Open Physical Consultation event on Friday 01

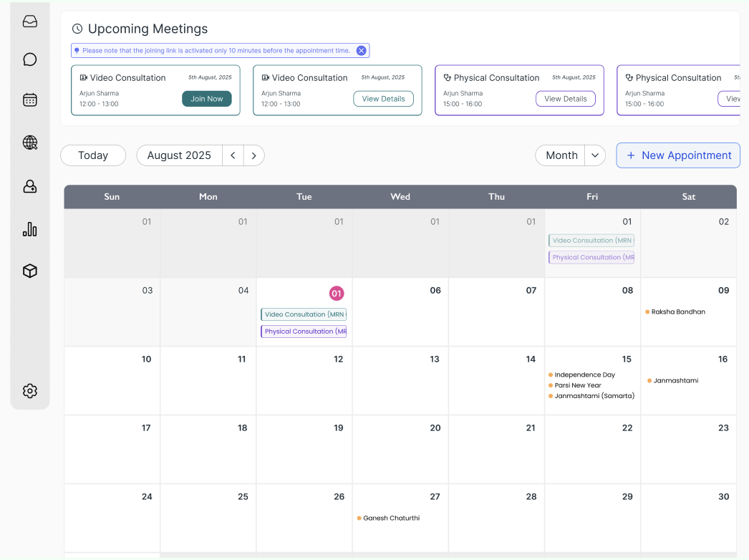(591, 257)
